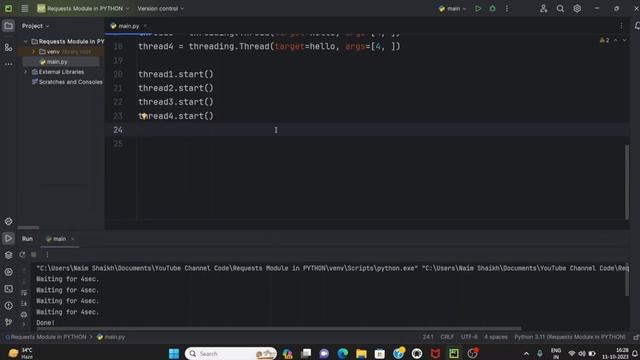This screenshot has height=360, width=640.
Task: Show more tool windows ellipsis
Action: pyautogui.click(x=8, y=64)
